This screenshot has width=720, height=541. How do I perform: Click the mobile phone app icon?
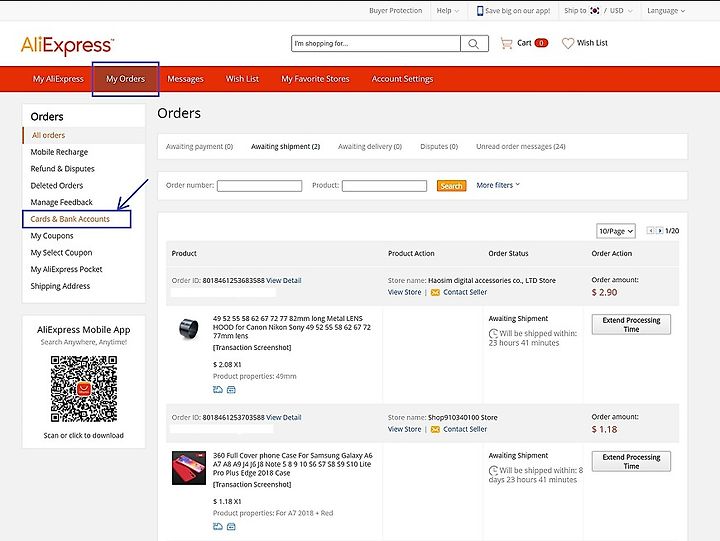pos(480,11)
